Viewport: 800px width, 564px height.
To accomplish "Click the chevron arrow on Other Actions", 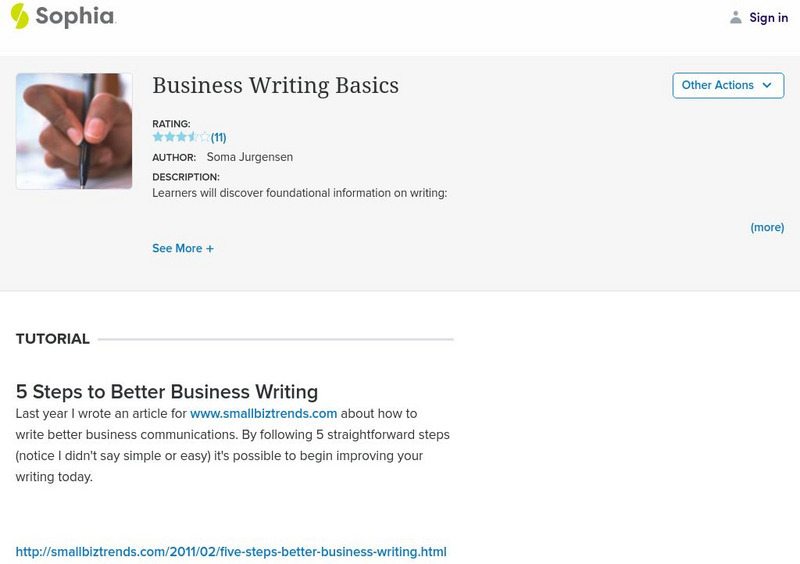I will [x=767, y=86].
